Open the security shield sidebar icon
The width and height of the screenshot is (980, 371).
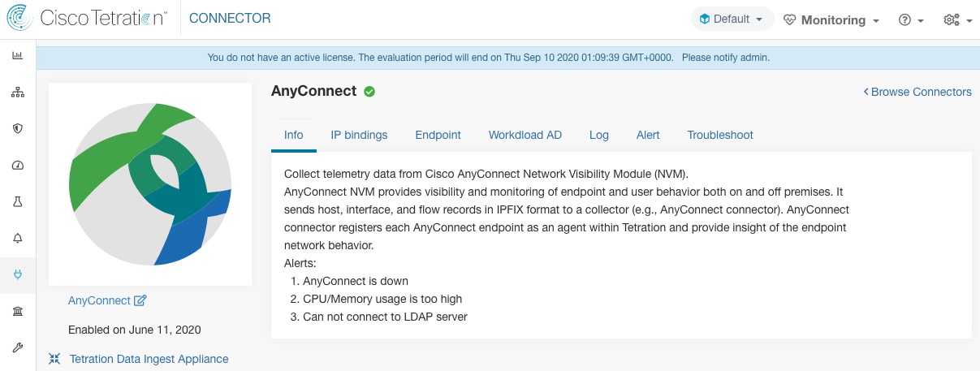coord(18,129)
